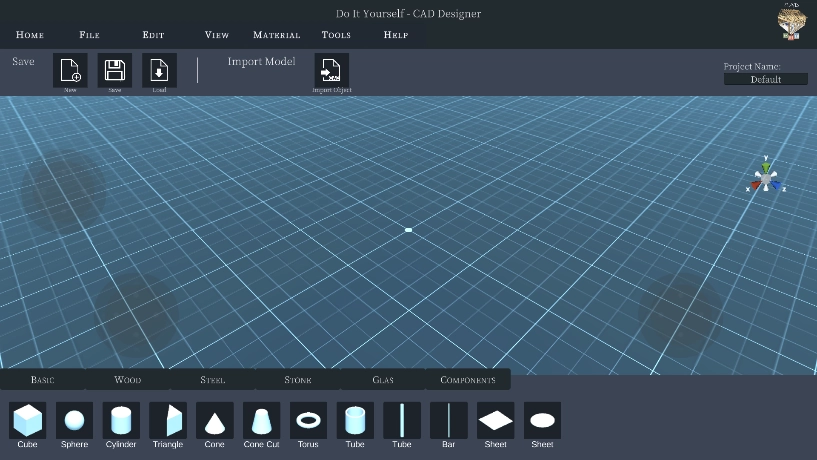The height and width of the screenshot is (460, 817).
Task: Pick the Triangle prism shape
Action: pos(168,420)
